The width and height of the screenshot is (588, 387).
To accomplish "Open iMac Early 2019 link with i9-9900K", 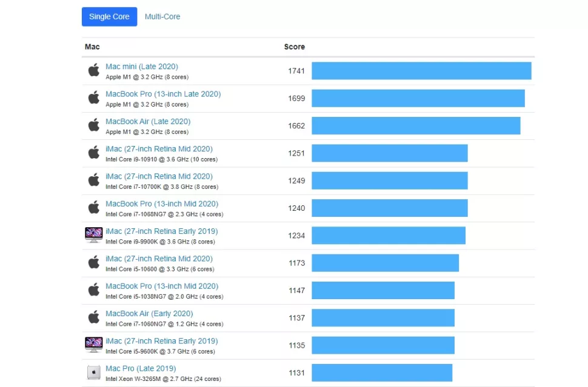I will 162,231.
